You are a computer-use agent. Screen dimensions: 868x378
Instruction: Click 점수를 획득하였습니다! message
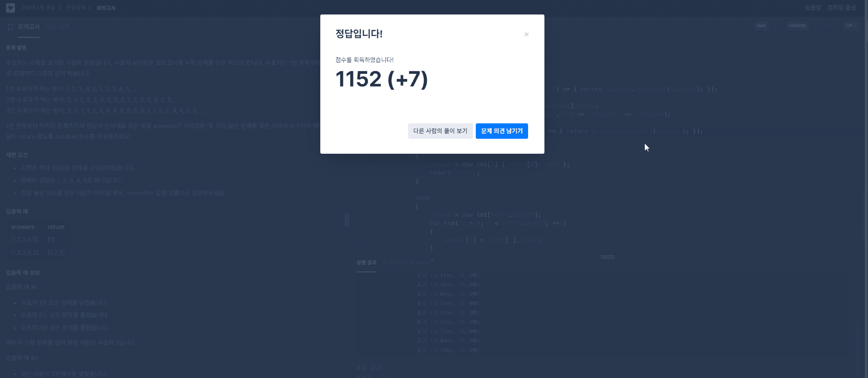(x=364, y=60)
